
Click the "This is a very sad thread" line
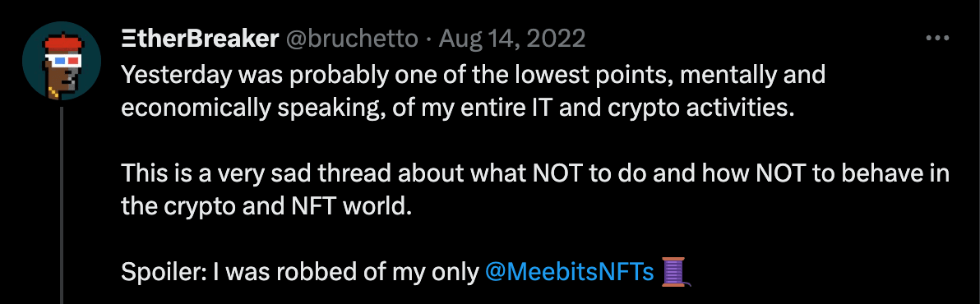pos(535,173)
